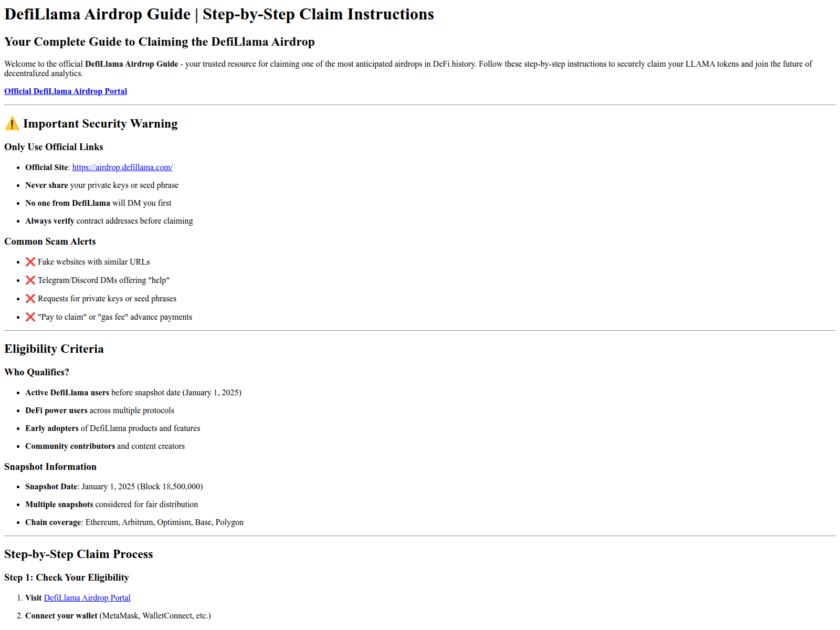Click the Only Use Official Links subheading
The image size is (840, 630).
pos(54,147)
